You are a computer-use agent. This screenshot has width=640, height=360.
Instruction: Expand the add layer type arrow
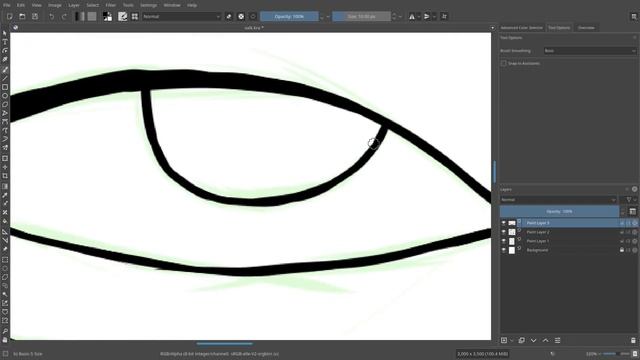click(511, 340)
